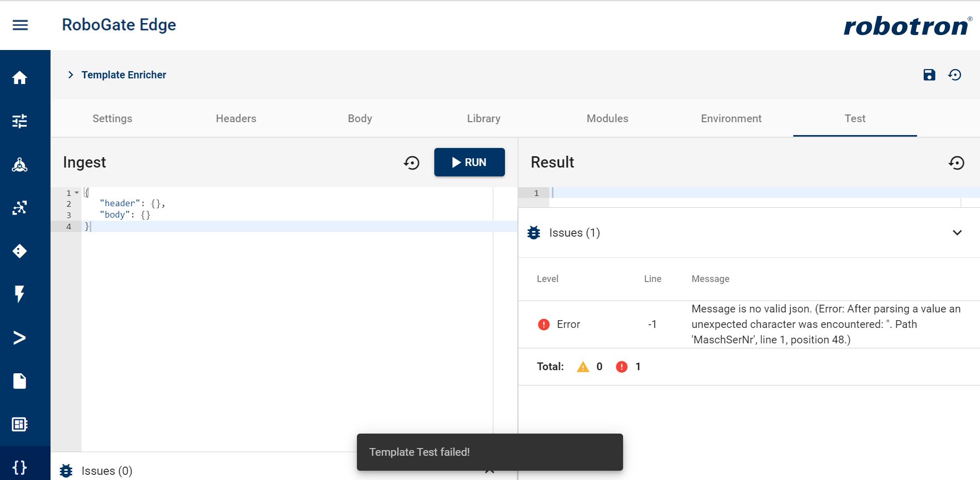Switch to the Headers tab
This screenshot has height=480, width=980.
236,119
